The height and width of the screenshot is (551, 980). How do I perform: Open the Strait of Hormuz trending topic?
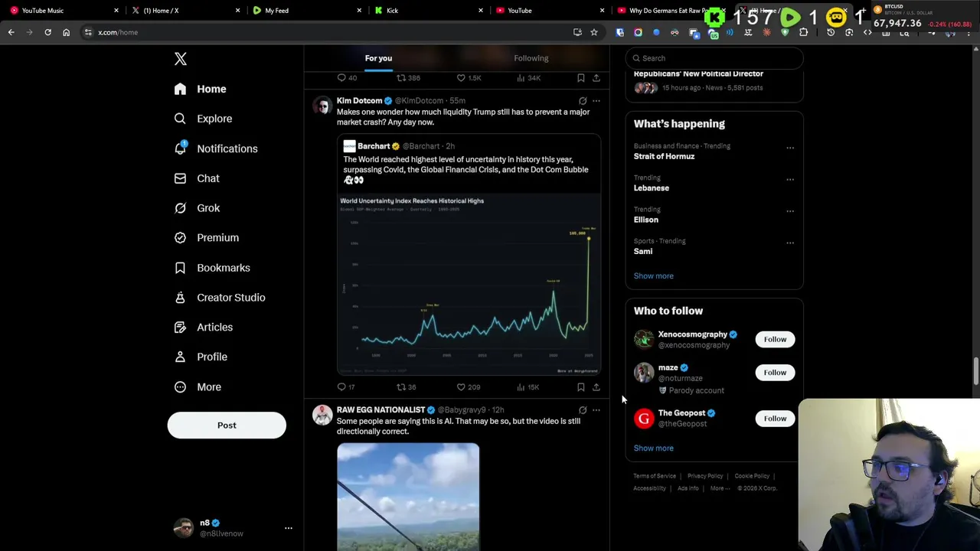tap(664, 156)
